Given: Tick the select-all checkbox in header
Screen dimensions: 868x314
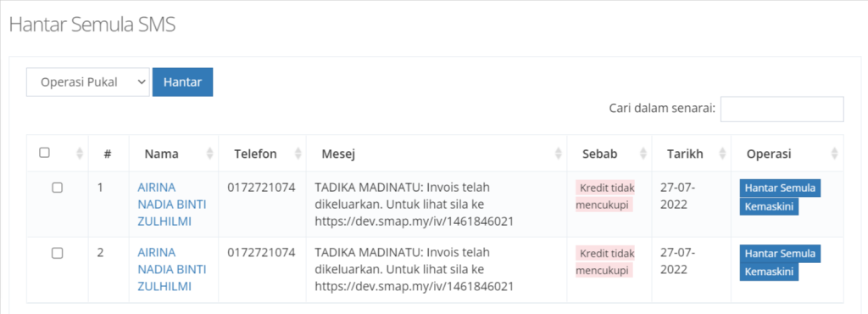Looking at the screenshot, I should (x=45, y=153).
